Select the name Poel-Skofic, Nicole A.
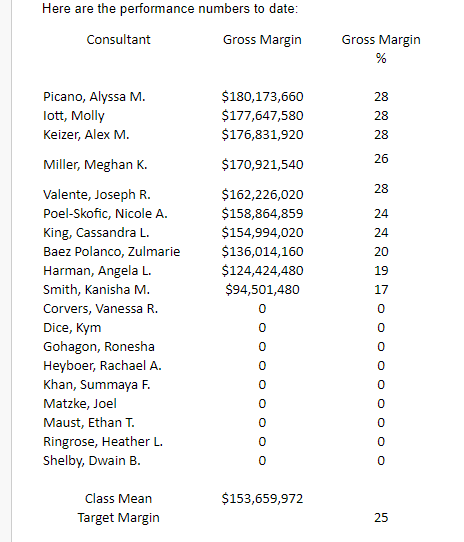This screenshot has height=542, width=464. click(105, 214)
